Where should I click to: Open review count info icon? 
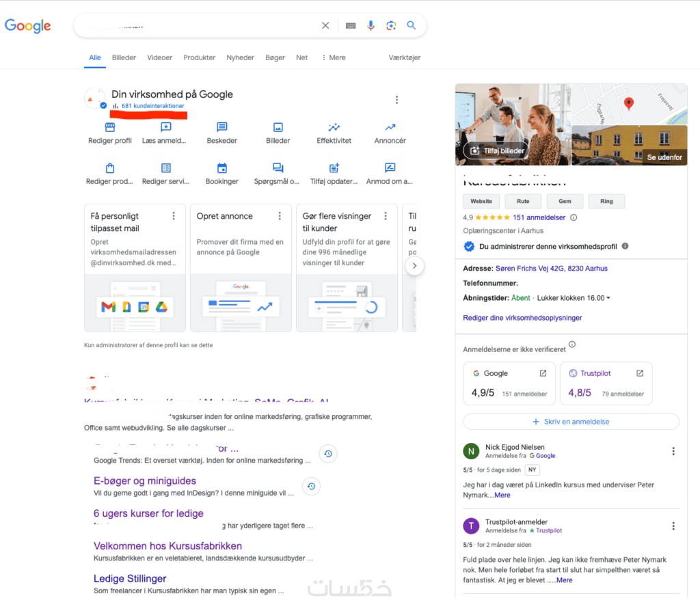tap(574, 217)
